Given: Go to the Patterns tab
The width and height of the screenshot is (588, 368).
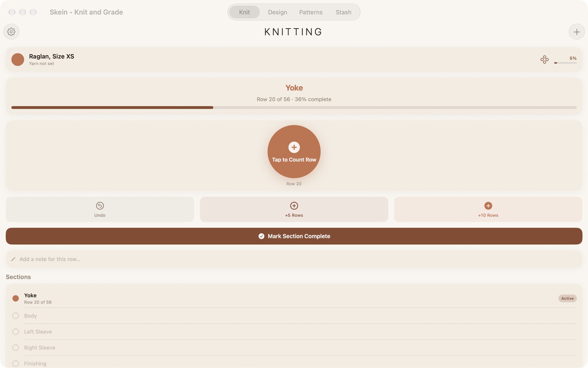Looking at the screenshot, I should (x=311, y=12).
